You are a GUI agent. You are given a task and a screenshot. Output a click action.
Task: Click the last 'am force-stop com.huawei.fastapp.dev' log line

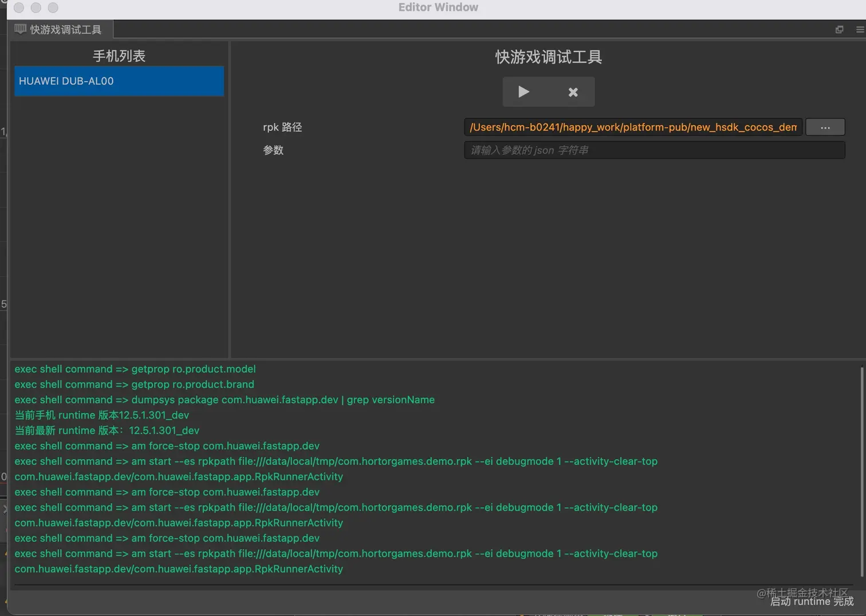[167, 538]
